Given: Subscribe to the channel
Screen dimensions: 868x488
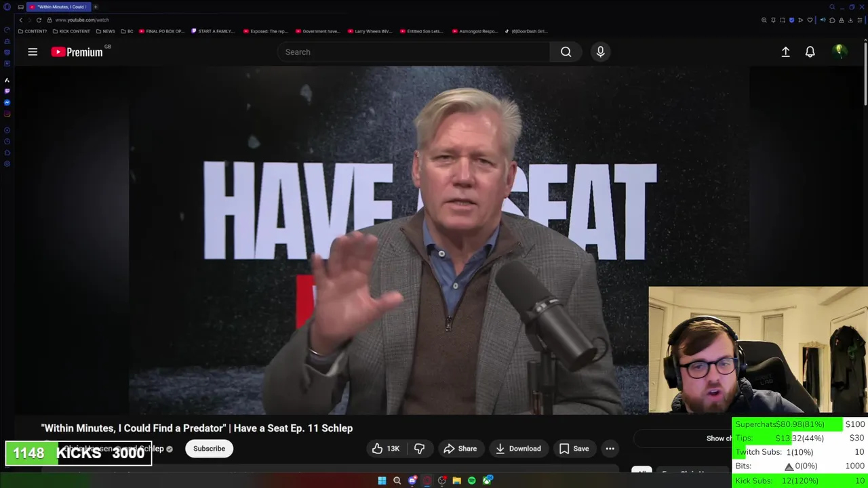Looking at the screenshot, I should (209, 448).
